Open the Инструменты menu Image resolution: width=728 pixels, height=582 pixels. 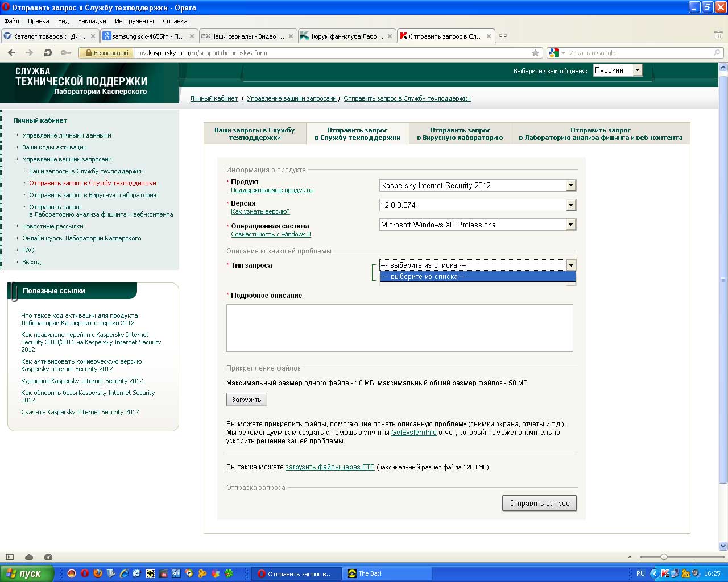point(134,21)
